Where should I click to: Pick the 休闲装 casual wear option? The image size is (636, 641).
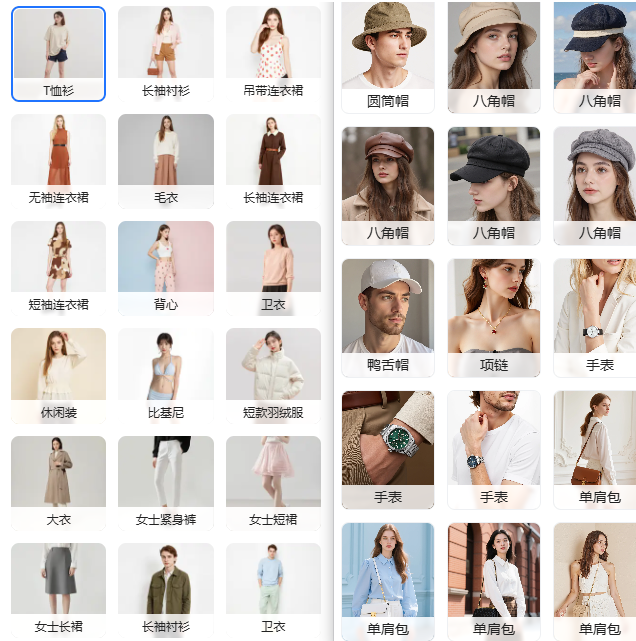click(x=58, y=375)
